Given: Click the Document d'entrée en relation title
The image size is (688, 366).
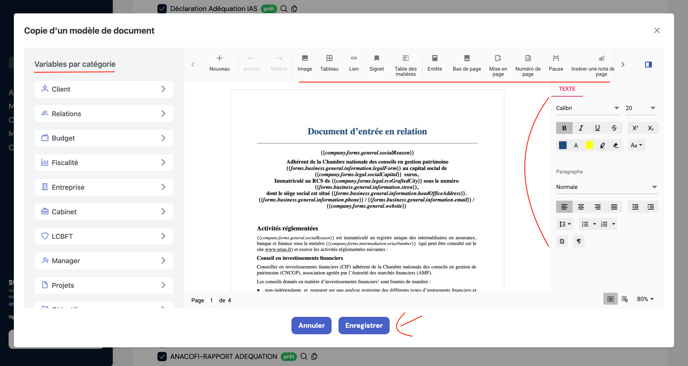Looking at the screenshot, I should 367,131.
